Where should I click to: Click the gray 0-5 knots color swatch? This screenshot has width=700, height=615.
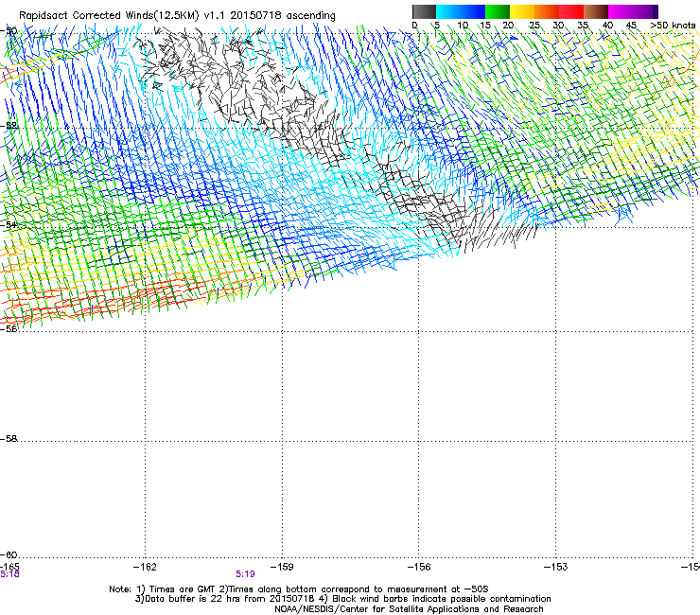pyautogui.click(x=424, y=11)
